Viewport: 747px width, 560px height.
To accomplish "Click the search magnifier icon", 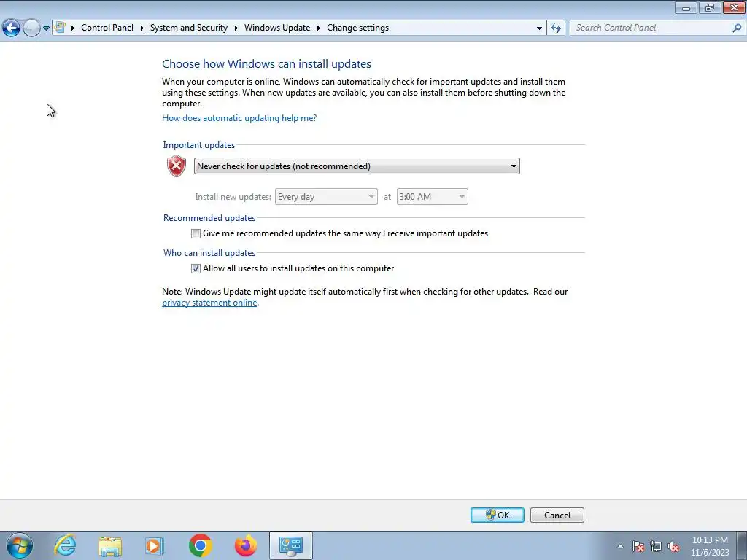I will click(737, 28).
